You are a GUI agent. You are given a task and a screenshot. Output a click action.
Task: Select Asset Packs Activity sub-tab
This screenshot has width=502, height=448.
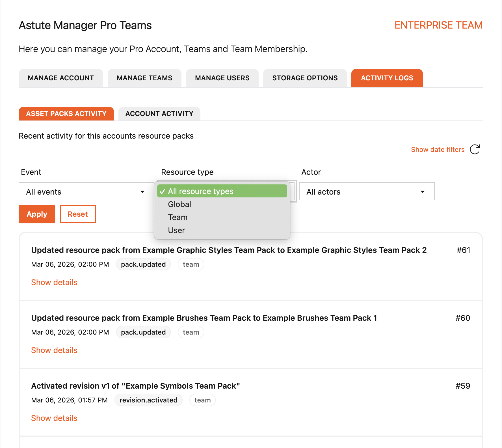[x=66, y=114]
